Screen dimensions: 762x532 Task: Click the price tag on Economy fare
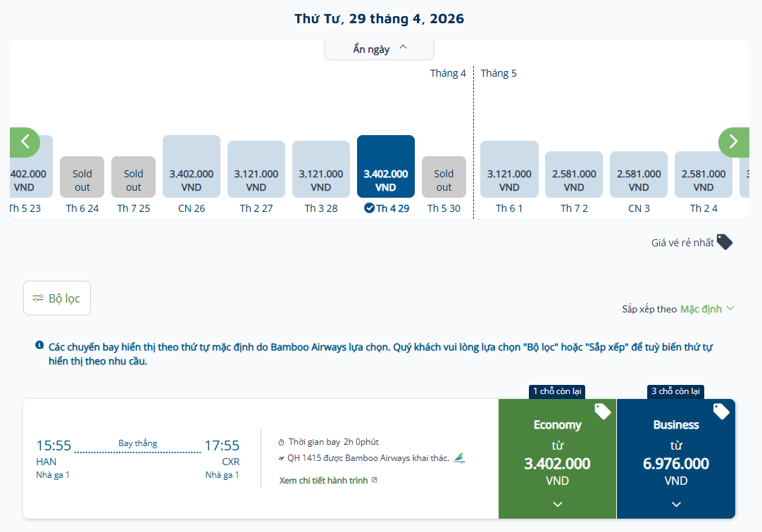(602, 411)
